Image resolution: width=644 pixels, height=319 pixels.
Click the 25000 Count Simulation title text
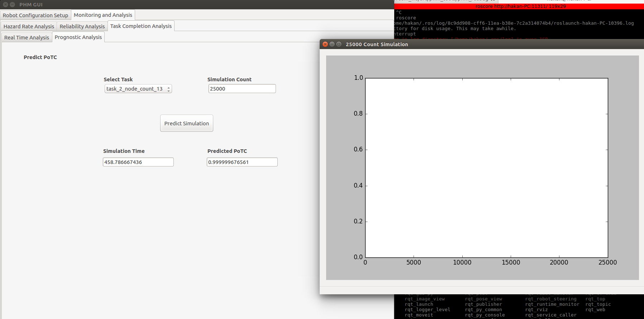[377, 44]
